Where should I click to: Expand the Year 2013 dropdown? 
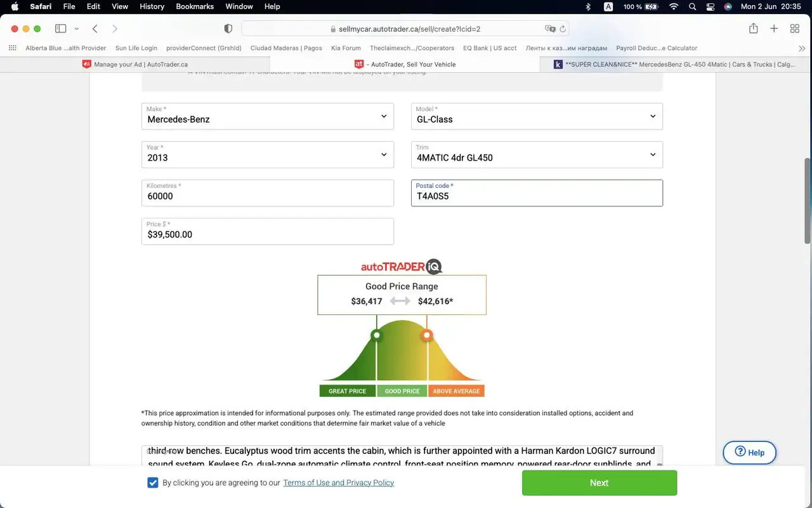pyautogui.click(x=267, y=154)
